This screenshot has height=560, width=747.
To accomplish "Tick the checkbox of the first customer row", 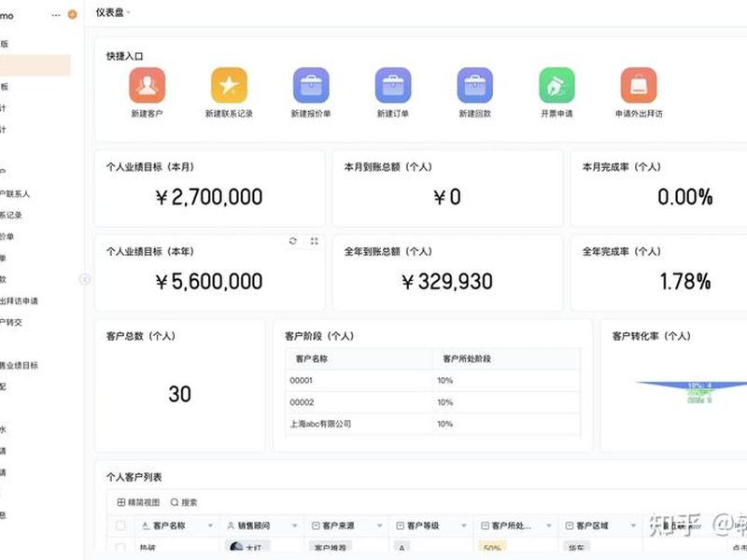I will (x=120, y=548).
